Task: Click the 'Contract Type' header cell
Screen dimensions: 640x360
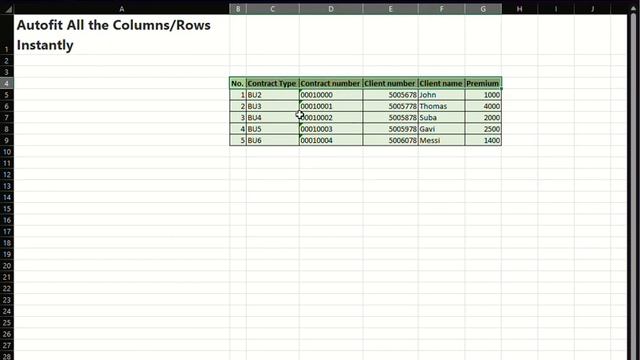Action: click(x=273, y=83)
